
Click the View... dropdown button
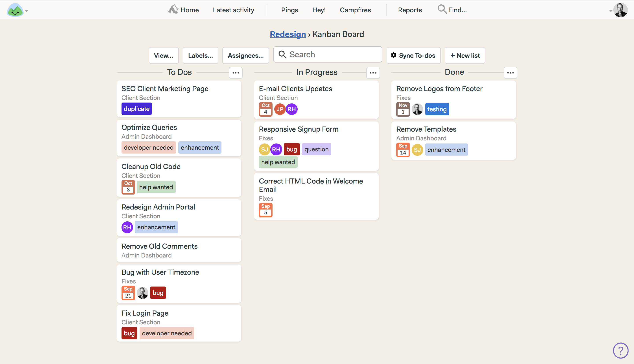163,55
